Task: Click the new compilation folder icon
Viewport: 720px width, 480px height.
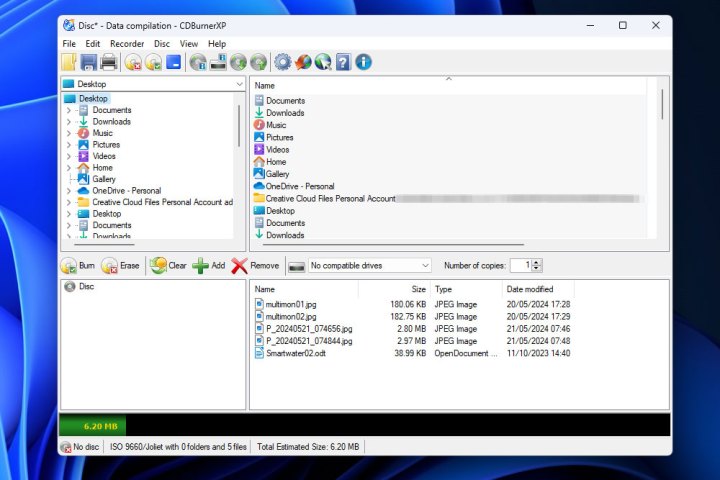Action: (68, 63)
